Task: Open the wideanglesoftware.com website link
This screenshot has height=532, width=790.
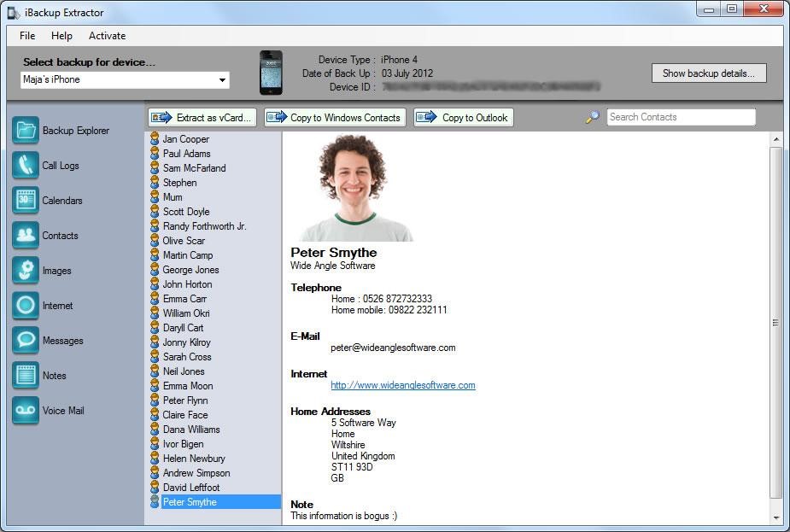Action: click(x=402, y=385)
